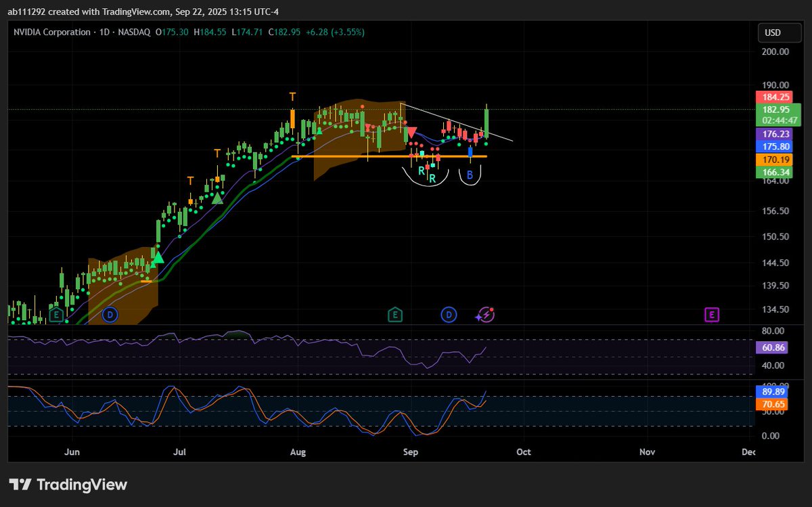Click the "Oct" label on the time axis
This screenshot has height=507, width=812.
[523, 451]
